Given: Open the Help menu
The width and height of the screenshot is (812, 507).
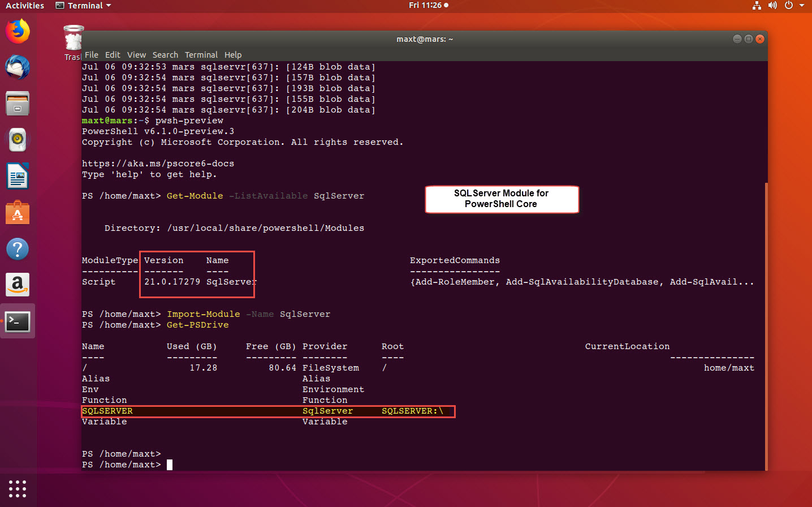Looking at the screenshot, I should pos(233,55).
